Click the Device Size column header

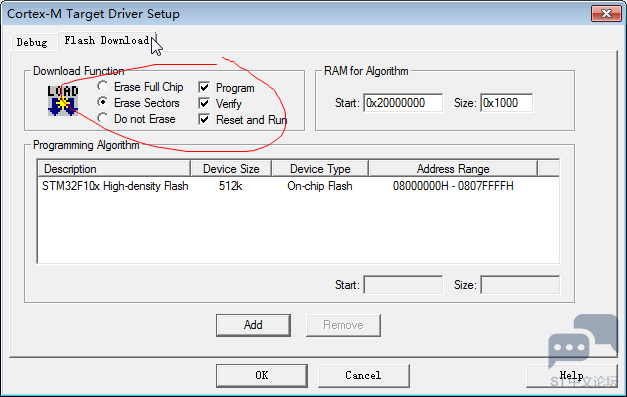tap(231, 169)
